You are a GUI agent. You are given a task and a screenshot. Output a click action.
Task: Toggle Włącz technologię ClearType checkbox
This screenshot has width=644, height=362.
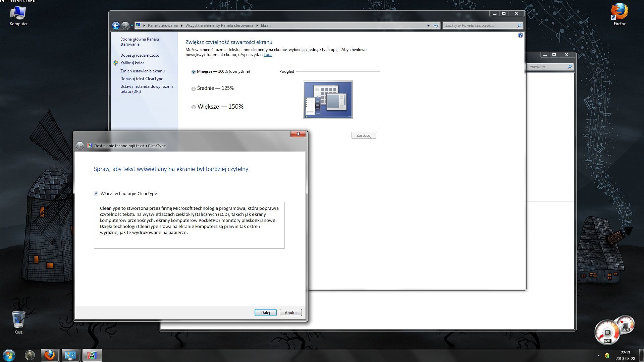pyautogui.click(x=96, y=193)
